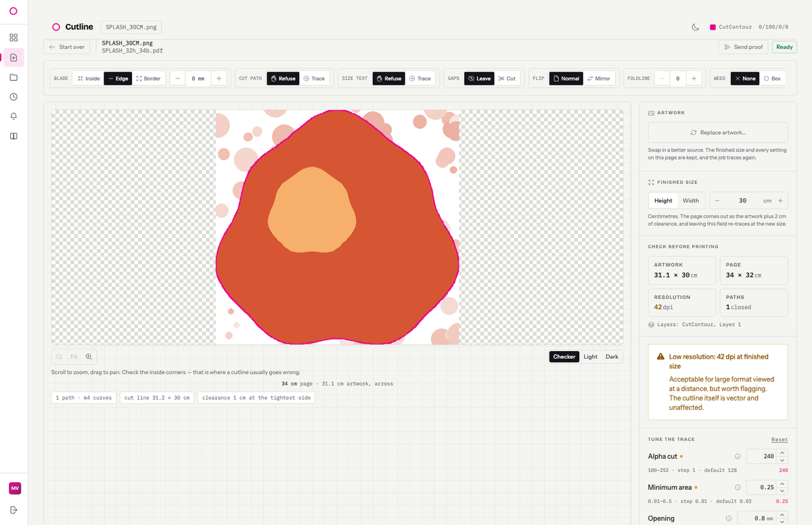The width and height of the screenshot is (812, 525).
Task: Fit the preview to view
Action: [x=74, y=357]
